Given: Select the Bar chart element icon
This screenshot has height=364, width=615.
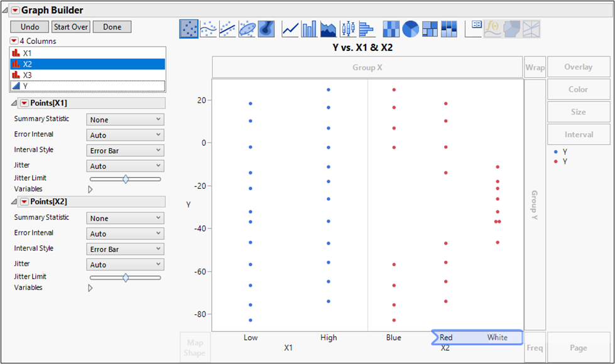Looking at the screenshot, I should tap(309, 29).
